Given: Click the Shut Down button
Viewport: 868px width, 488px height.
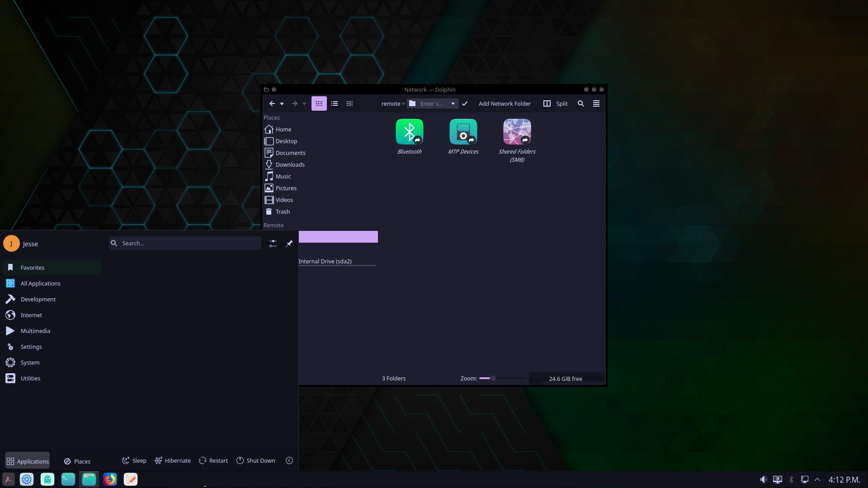Looking at the screenshot, I should pyautogui.click(x=255, y=460).
